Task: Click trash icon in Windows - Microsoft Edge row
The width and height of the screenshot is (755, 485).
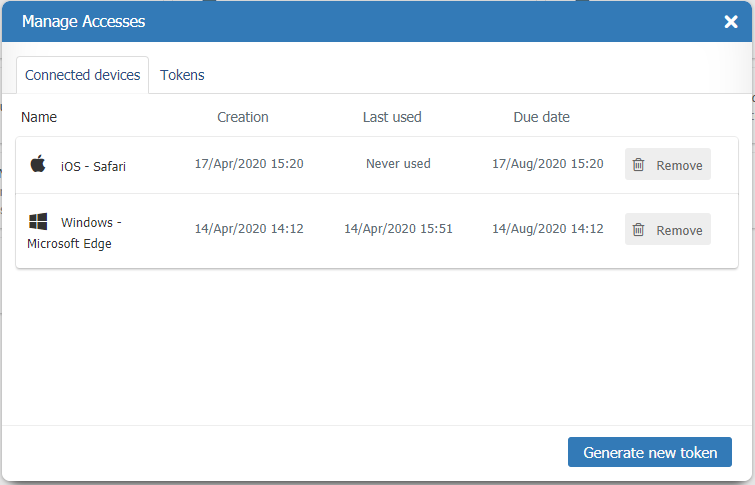Action: (x=639, y=230)
